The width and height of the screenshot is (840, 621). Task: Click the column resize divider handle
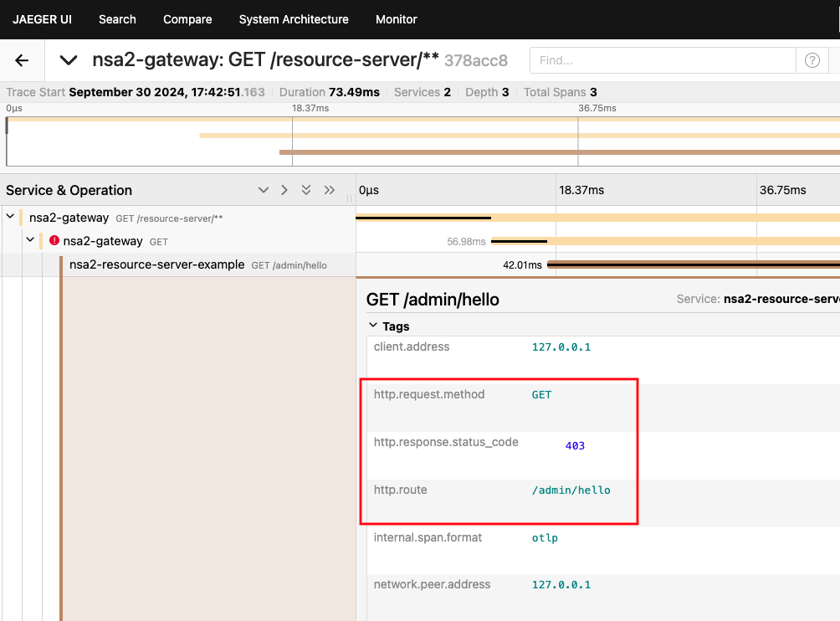(349, 198)
